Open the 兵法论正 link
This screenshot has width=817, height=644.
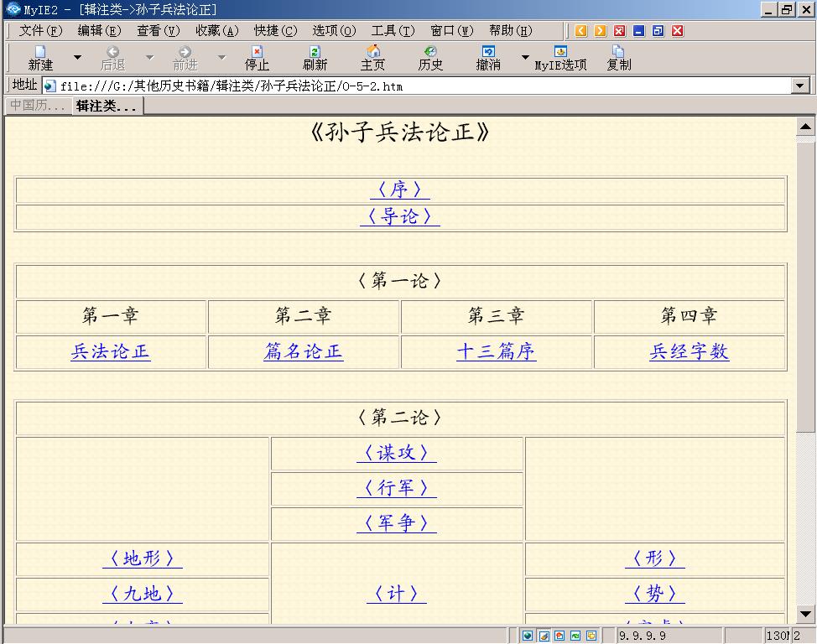pyautogui.click(x=111, y=352)
